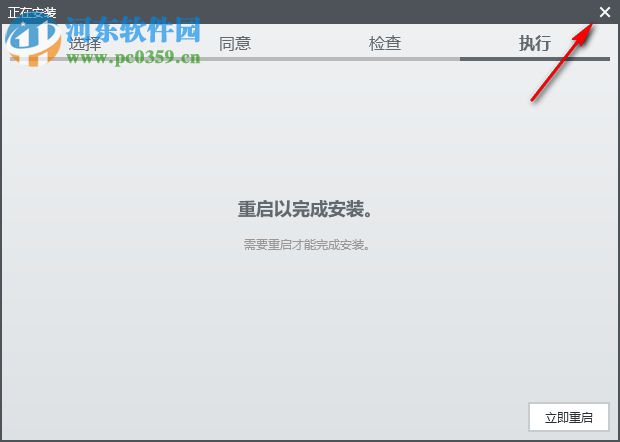This screenshot has height=442, width=620.
Task: Select the 检查 step tab
Action: click(385, 43)
